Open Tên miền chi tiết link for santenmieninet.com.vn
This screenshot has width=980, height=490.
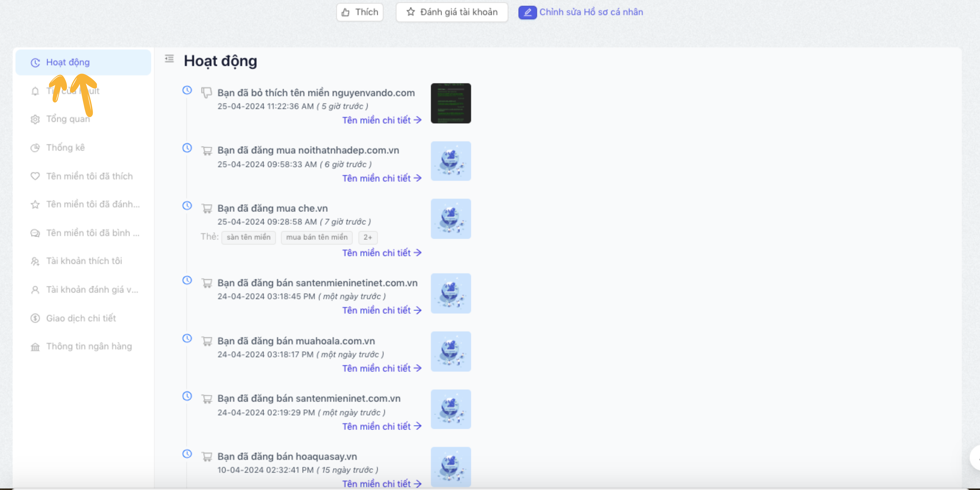coord(382,426)
